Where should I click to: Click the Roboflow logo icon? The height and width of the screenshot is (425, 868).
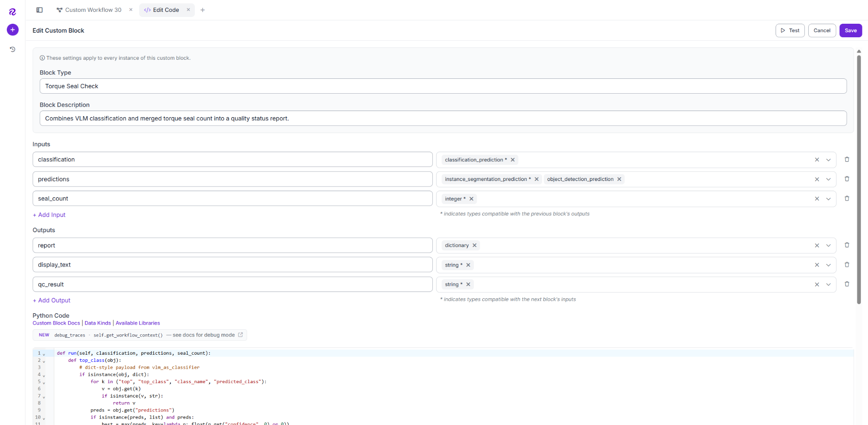12,12
